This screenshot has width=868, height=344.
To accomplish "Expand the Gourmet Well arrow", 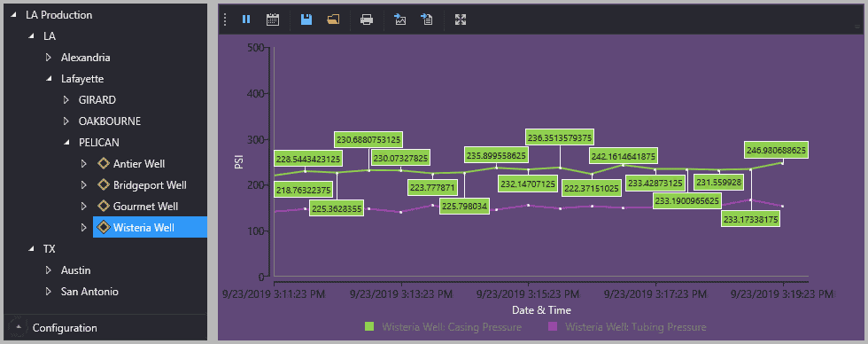I will 84,206.
